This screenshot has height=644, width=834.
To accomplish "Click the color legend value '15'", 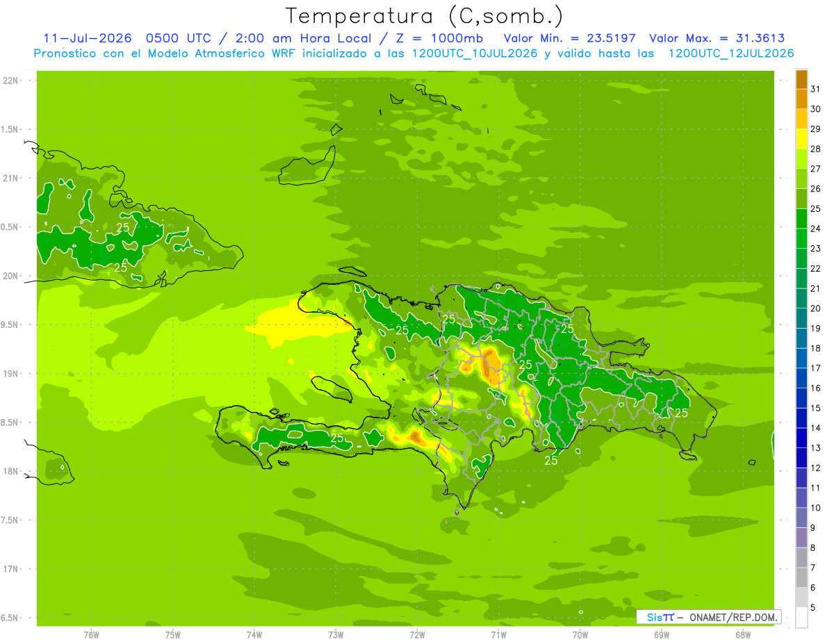I will (x=815, y=408).
